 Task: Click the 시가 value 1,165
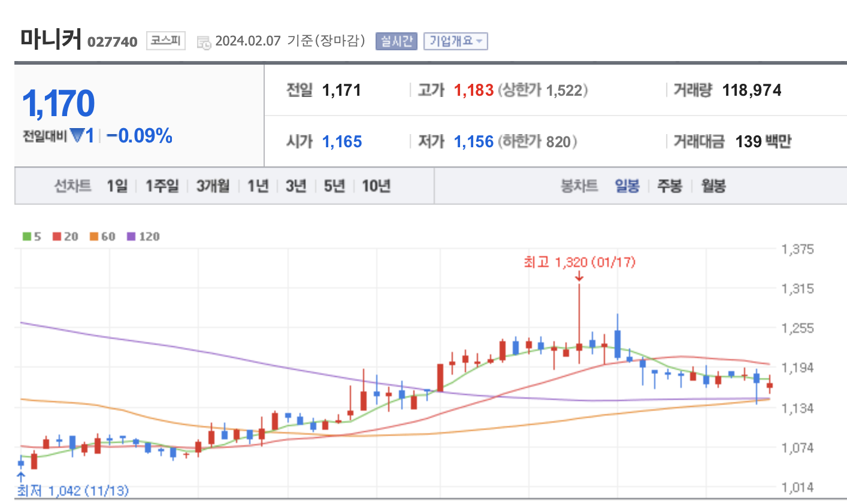coord(342,142)
